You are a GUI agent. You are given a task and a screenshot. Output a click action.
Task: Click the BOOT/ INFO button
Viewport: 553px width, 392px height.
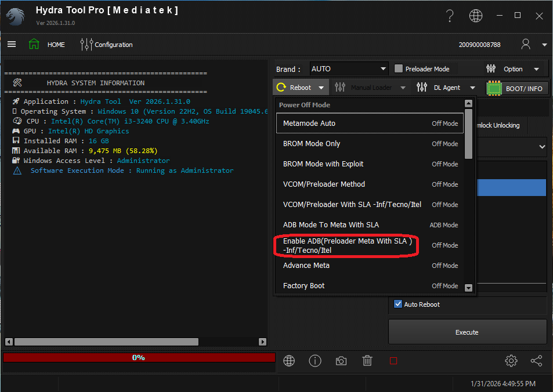click(517, 88)
